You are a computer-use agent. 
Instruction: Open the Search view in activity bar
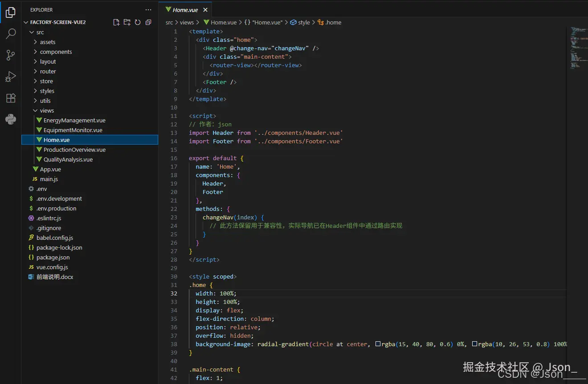click(11, 34)
